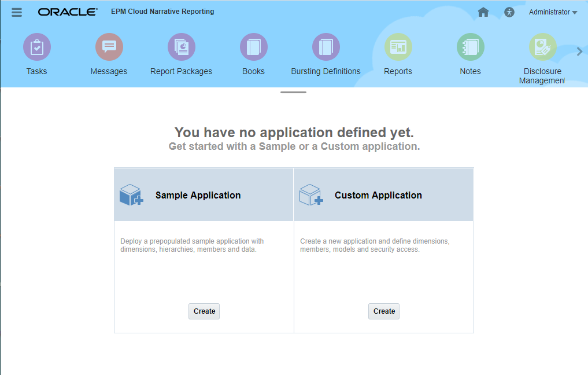
Task: Open the Bursting Definitions icon
Action: pyautogui.click(x=326, y=47)
